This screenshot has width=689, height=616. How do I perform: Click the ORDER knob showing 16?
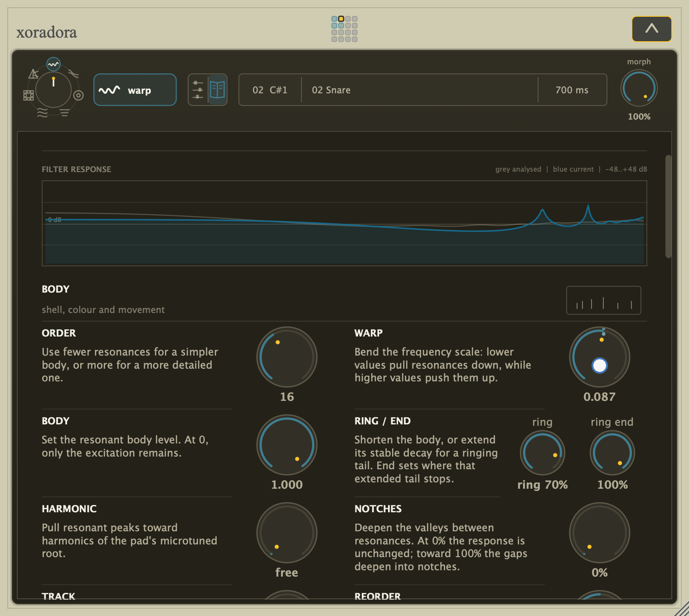click(287, 357)
